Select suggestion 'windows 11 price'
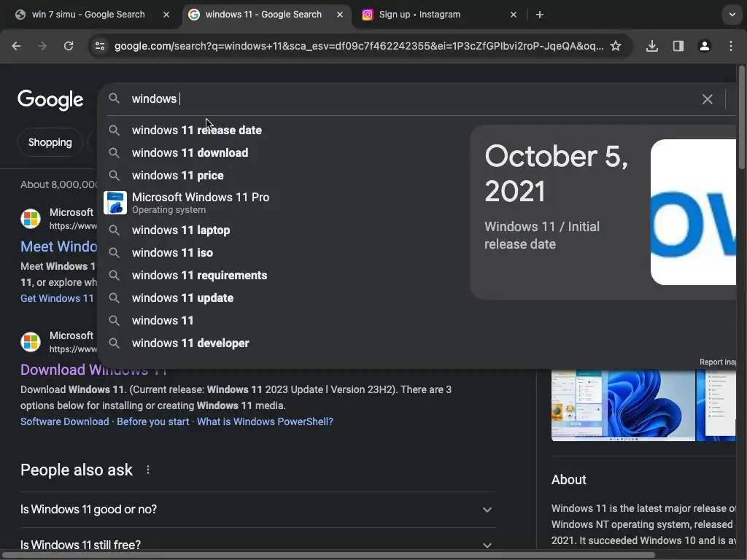 click(178, 175)
